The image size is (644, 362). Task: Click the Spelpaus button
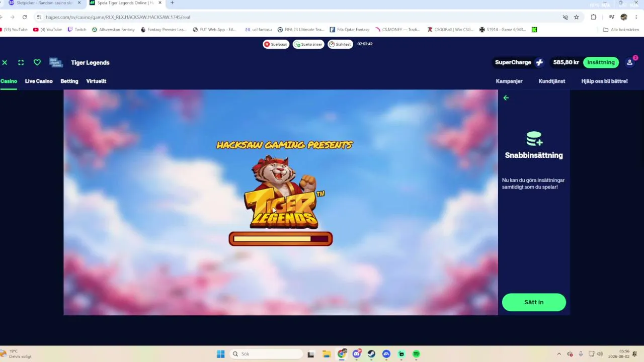pos(276,44)
